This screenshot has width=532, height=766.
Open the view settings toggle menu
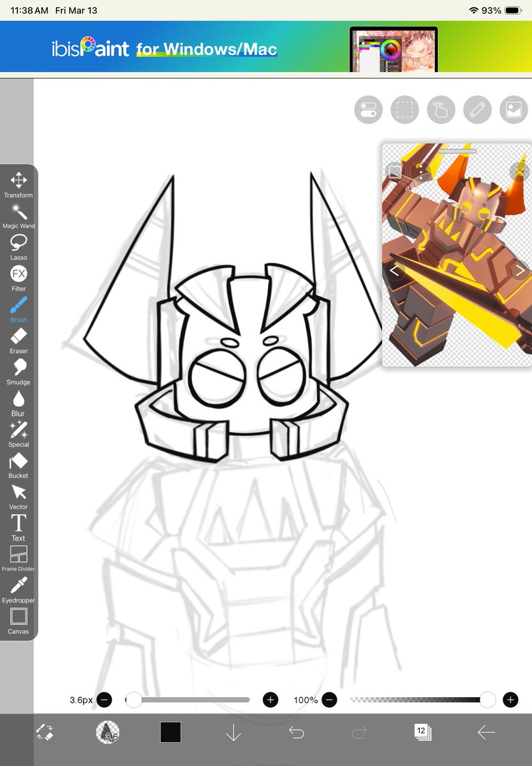coord(368,110)
